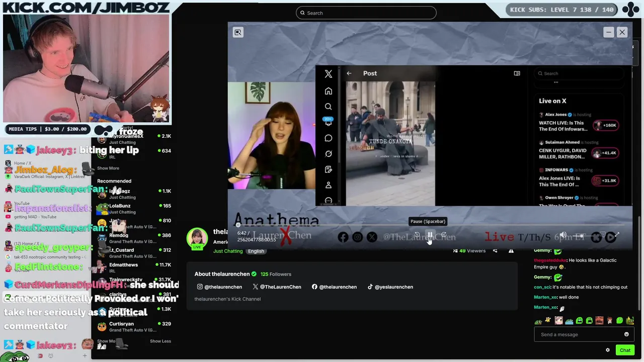Click the share icon near Viewers
Image resolution: width=644 pixels, height=362 pixels.
point(495,250)
